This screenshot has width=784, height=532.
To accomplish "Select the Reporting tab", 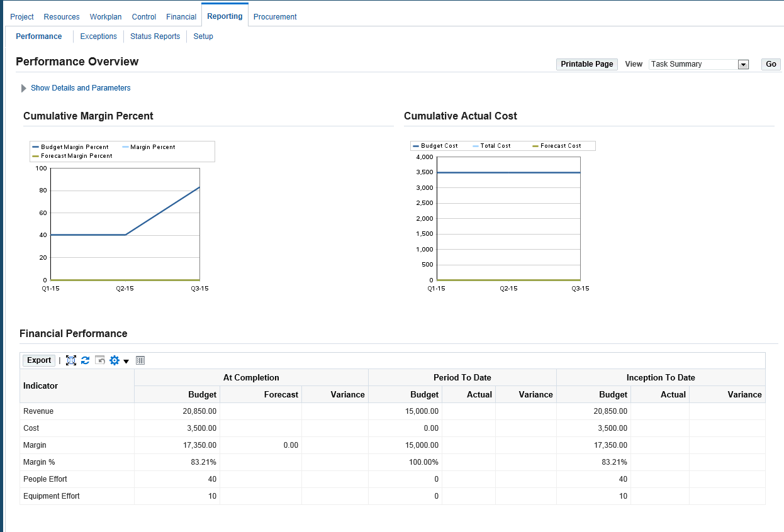I will tap(225, 16).
